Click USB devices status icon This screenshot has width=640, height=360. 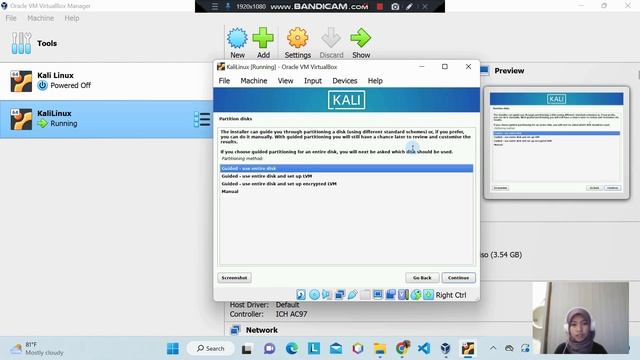352,295
